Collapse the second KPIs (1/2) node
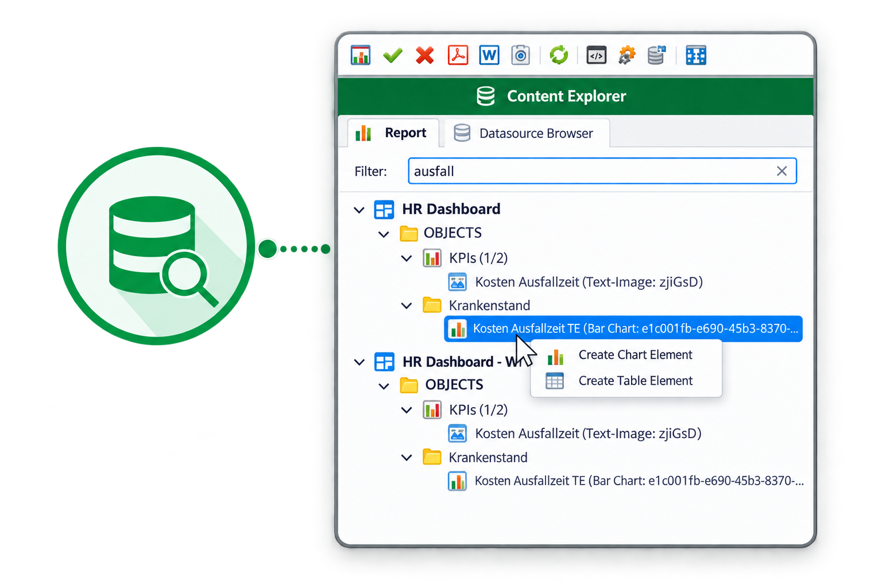 tap(407, 410)
